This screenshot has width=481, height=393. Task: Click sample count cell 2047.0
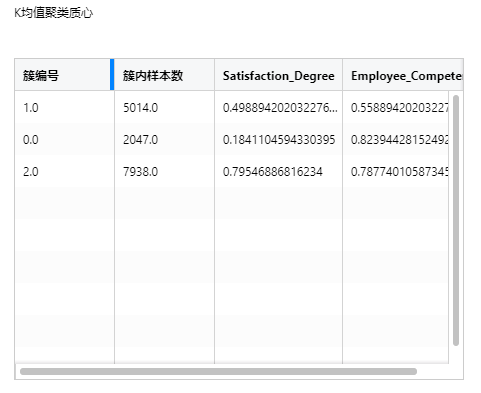pyautogui.click(x=164, y=139)
